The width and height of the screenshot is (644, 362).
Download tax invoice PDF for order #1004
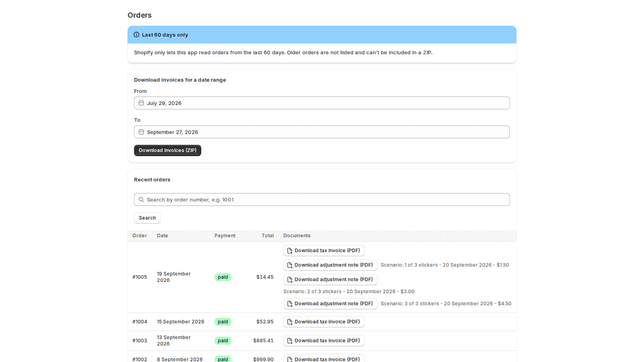324,322
